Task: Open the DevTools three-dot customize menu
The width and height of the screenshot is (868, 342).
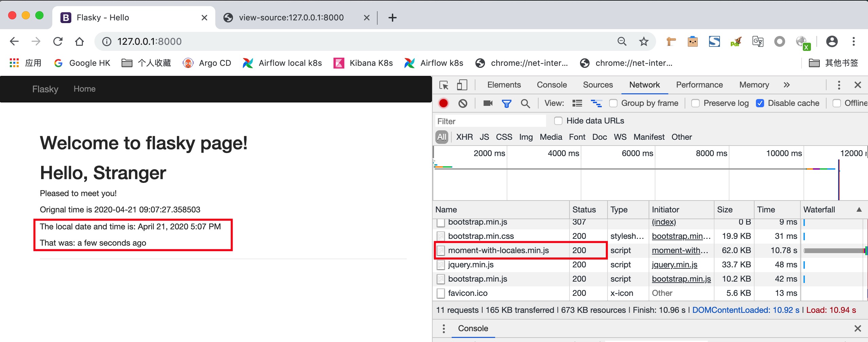Action: (839, 85)
